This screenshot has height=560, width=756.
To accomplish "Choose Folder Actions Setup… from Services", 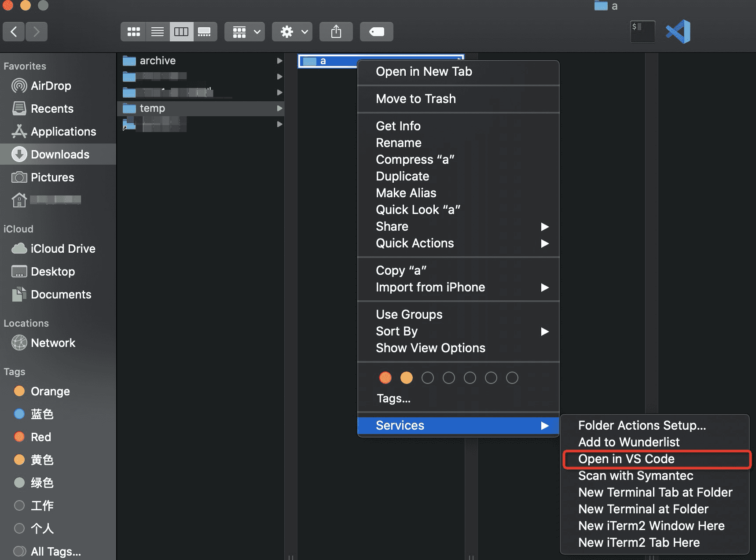I will [x=655, y=425].
